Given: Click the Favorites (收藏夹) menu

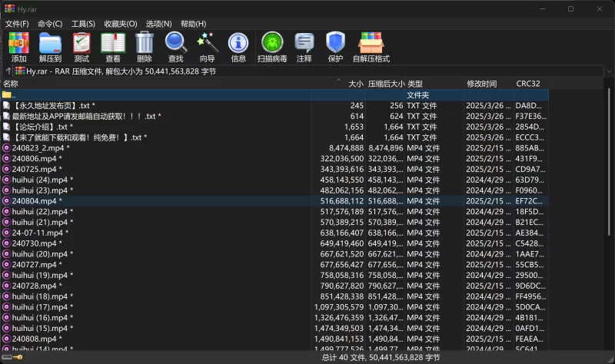Looking at the screenshot, I should 121,24.
